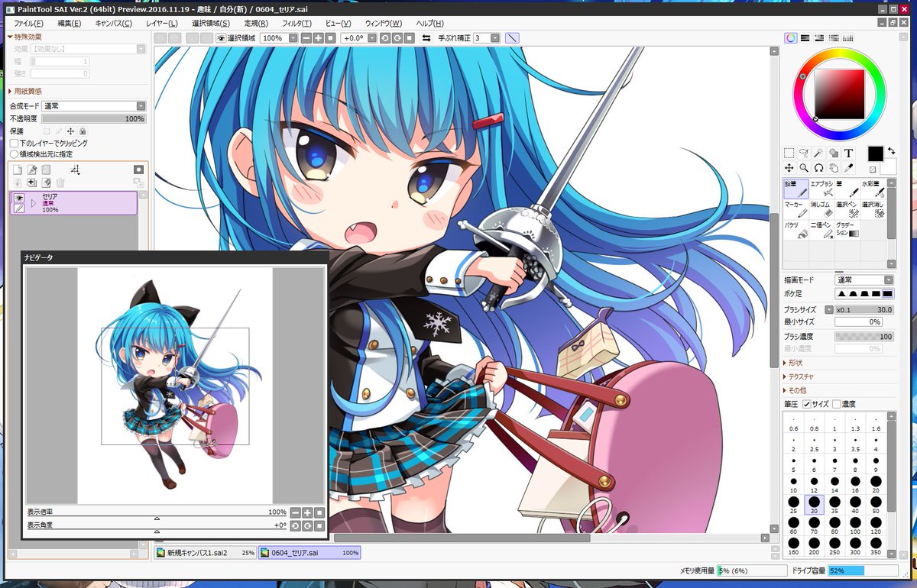Hide the セリア layer with eye icon
The width and height of the screenshot is (917, 588).
(19, 198)
